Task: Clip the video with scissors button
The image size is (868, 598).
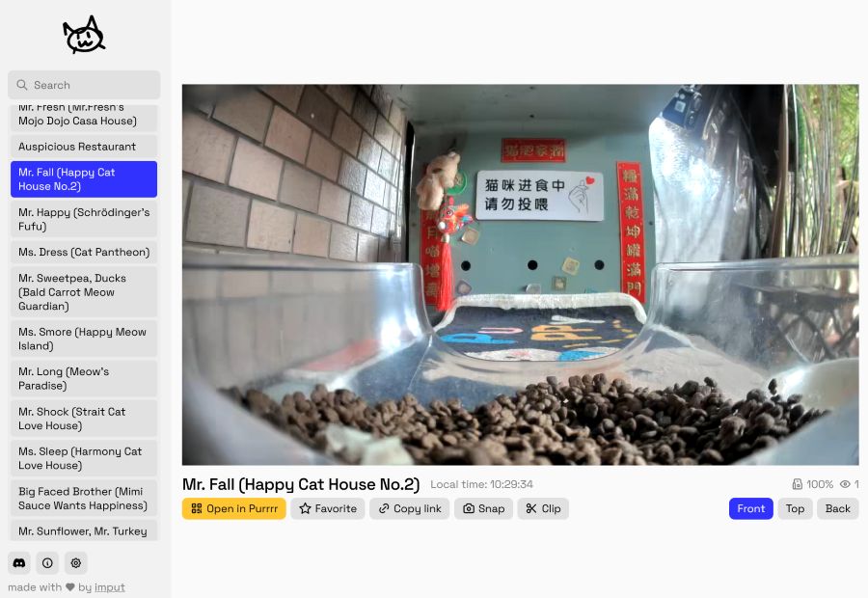Action: pyautogui.click(x=543, y=508)
